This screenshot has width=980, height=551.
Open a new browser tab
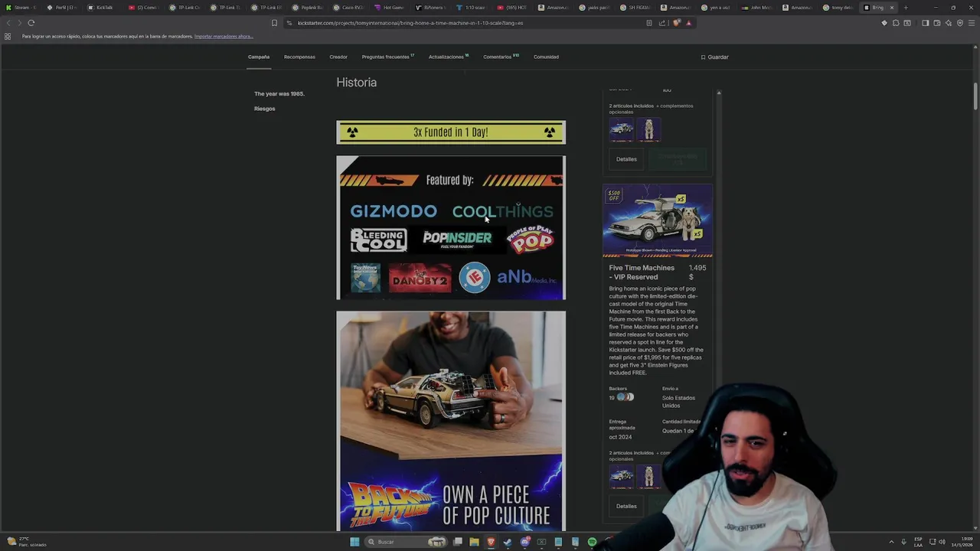pyautogui.click(x=906, y=8)
